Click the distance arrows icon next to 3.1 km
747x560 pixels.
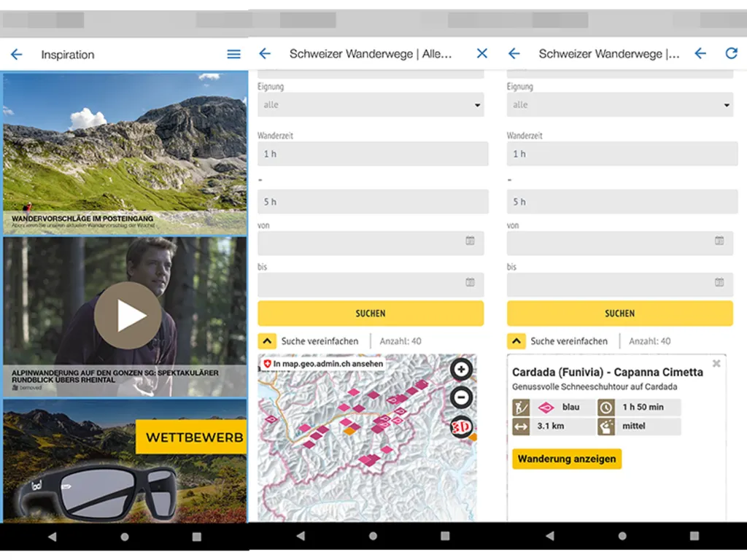(519, 427)
